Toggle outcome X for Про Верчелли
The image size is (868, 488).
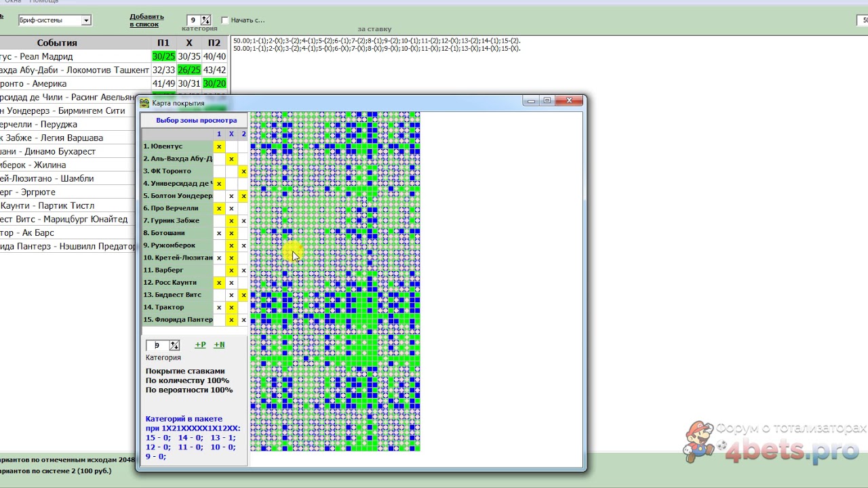[231, 208]
